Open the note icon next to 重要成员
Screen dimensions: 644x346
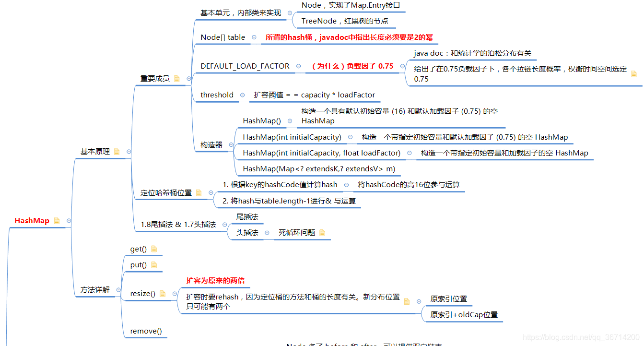tap(177, 79)
